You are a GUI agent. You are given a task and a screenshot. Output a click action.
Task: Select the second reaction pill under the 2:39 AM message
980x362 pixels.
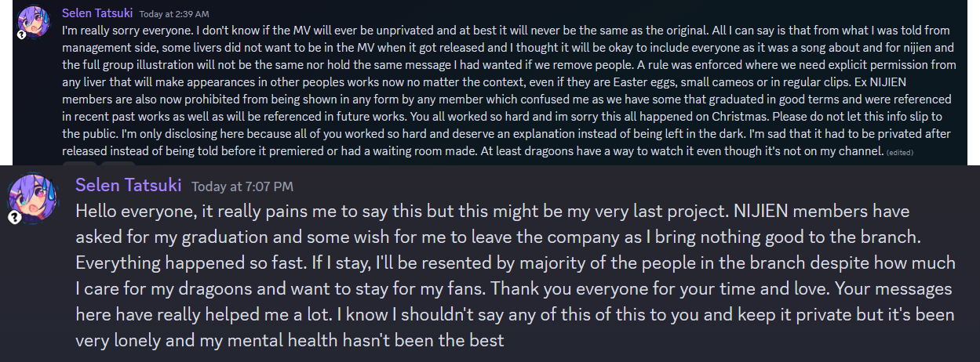pyautogui.click(x=118, y=164)
